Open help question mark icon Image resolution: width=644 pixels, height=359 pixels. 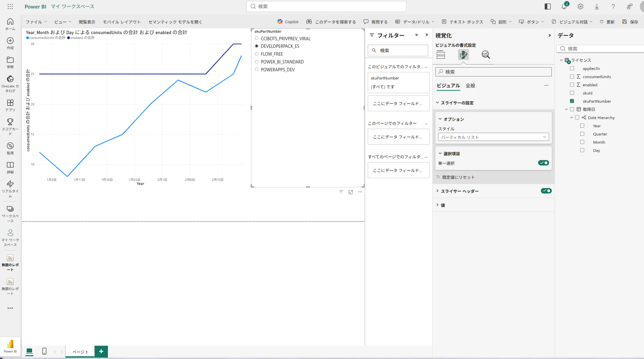click(613, 6)
